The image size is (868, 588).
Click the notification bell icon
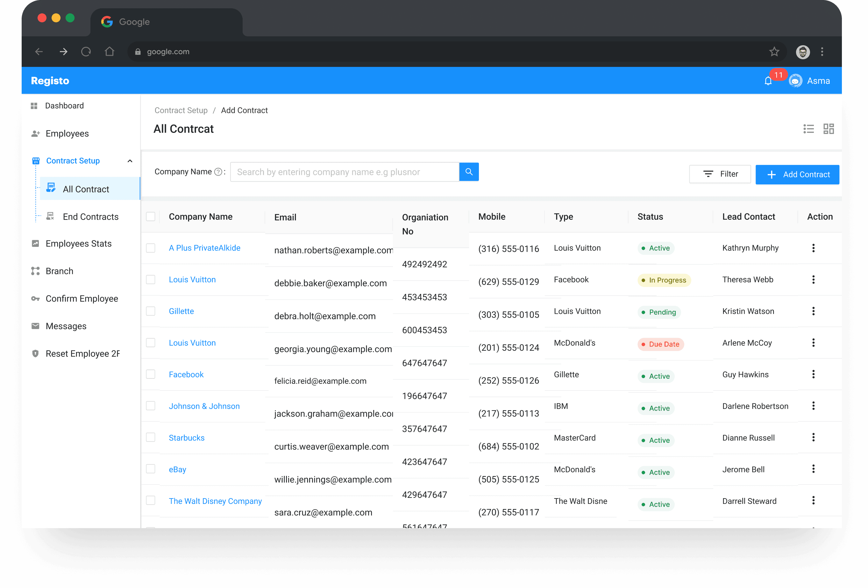pyautogui.click(x=768, y=81)
